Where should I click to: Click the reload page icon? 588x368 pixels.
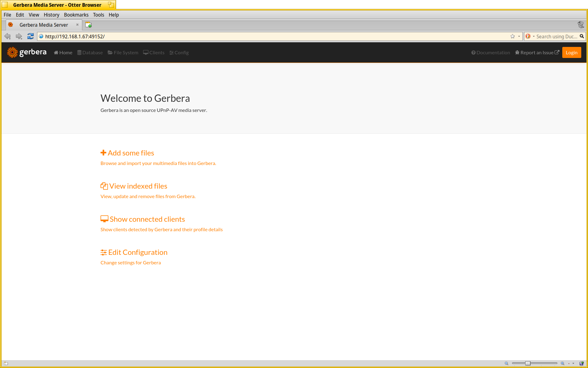pos(30,36)
